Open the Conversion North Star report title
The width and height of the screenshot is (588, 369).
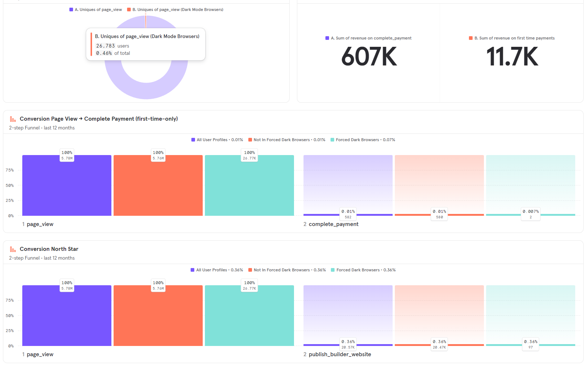49,249
